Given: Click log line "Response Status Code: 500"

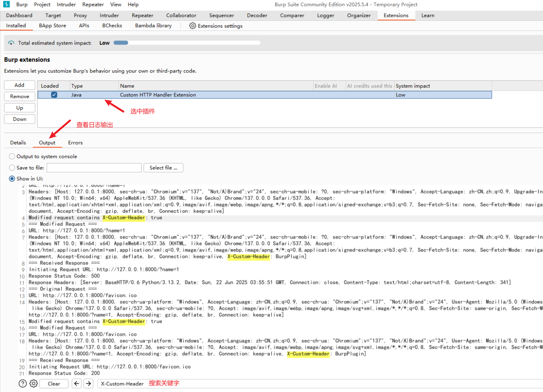Looking at the screenshot, I should [64, 276].
